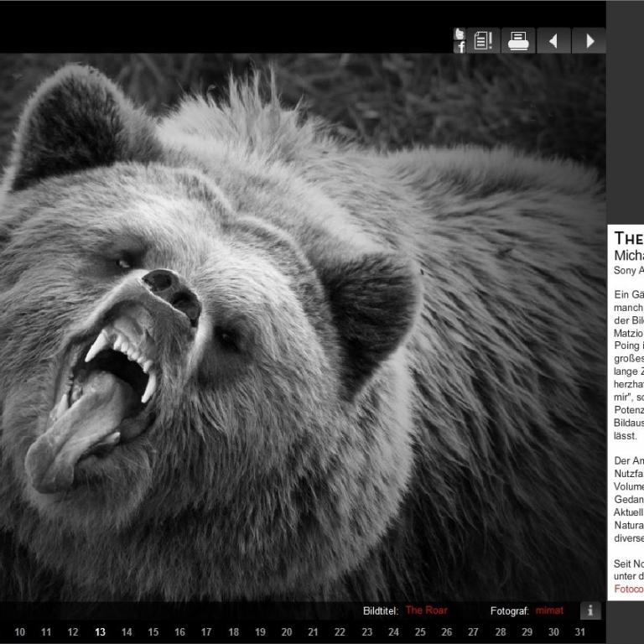Screen dimensions: 644x644
Task: Open day 25 in the date strip
Action: (420, 632)
